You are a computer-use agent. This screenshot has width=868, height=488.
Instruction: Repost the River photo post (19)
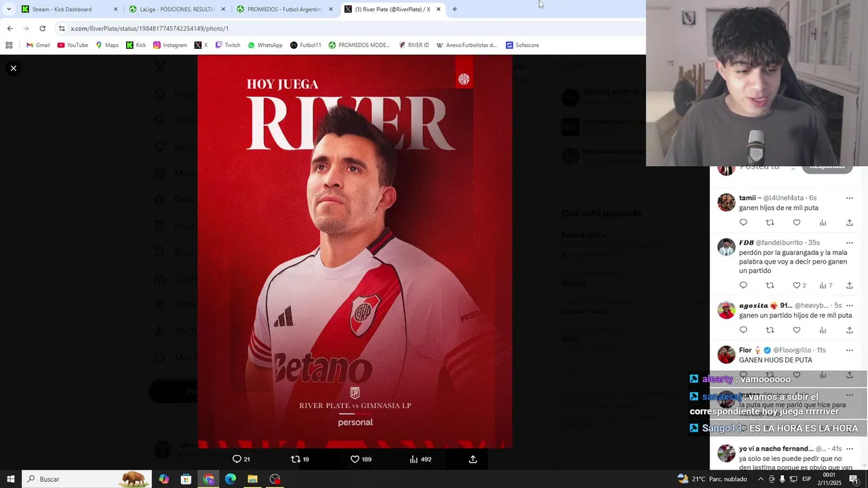(300, 460)
